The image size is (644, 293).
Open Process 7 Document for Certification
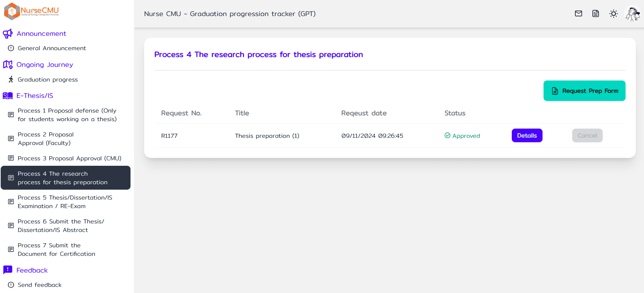coord(56,250)
